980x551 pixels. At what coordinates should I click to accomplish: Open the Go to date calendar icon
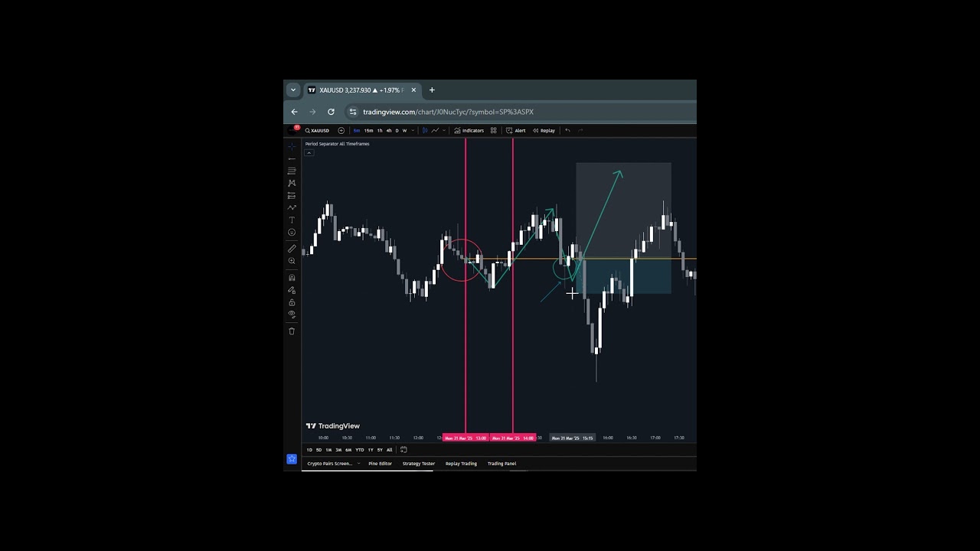pyautogui.click(x=403, y=450)
